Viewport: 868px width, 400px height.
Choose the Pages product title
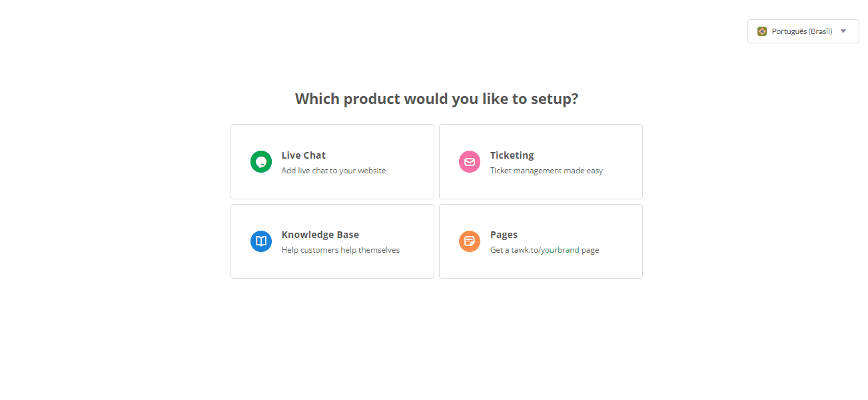tap(504, 235)
